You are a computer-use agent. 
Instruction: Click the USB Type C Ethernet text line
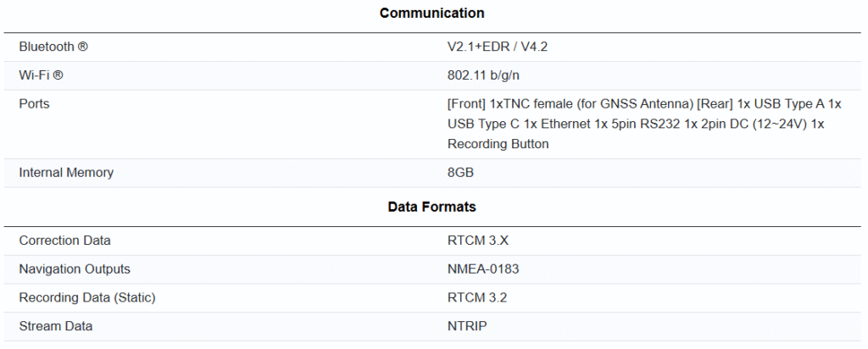coord(636,124)
